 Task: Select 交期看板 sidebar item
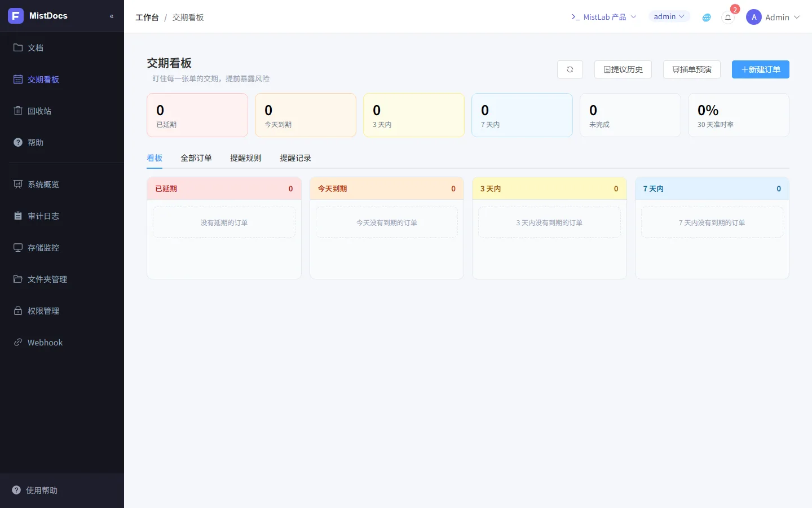(x=62, y=80)
